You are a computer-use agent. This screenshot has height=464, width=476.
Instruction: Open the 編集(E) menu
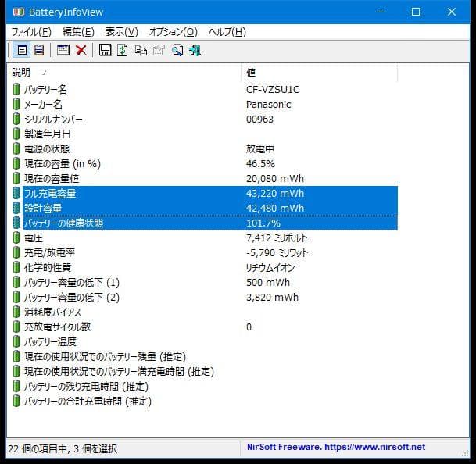(x=78, y=32)
